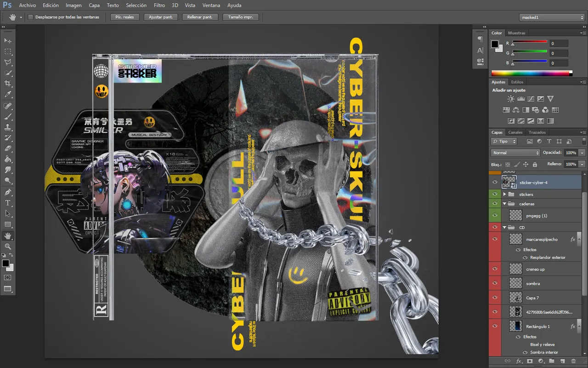The height and width of the screenshot is (368, 588).
Task: Switch to the Estilos tab
Action: click(x=517, y=82)
